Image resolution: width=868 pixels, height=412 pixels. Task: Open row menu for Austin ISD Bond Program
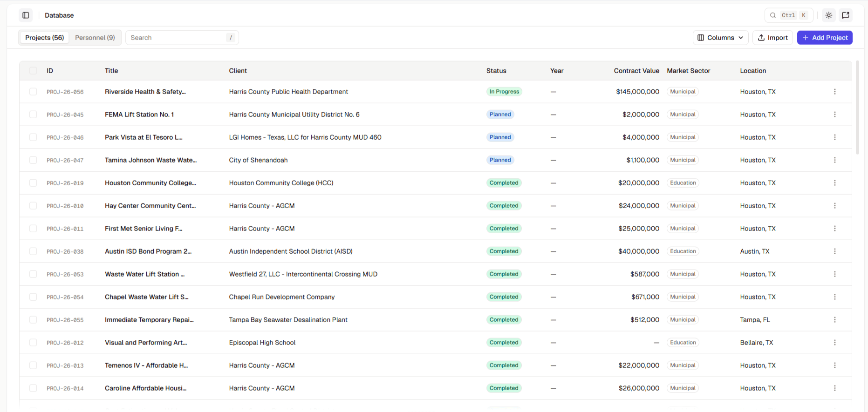pyautogui.click(x=835, y=251)
